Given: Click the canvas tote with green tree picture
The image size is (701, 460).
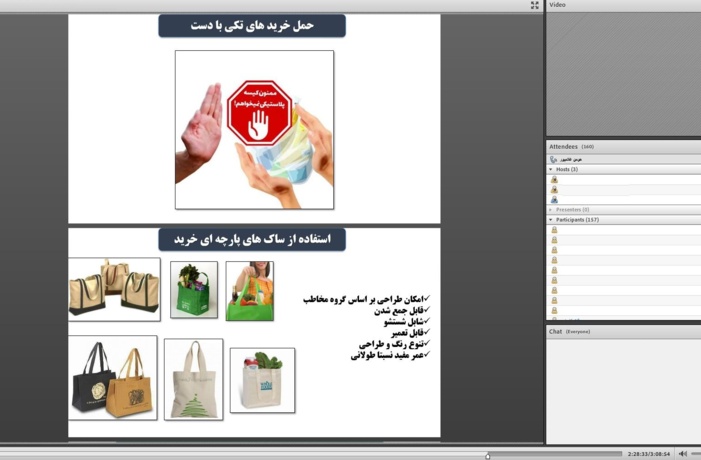Looking at the screenshot, I should point(194,379).
